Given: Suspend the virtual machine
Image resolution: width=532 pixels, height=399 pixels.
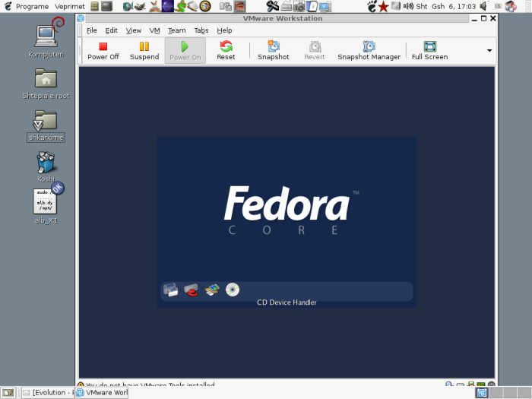Looking at the screenshot, I should click(144, 51).
